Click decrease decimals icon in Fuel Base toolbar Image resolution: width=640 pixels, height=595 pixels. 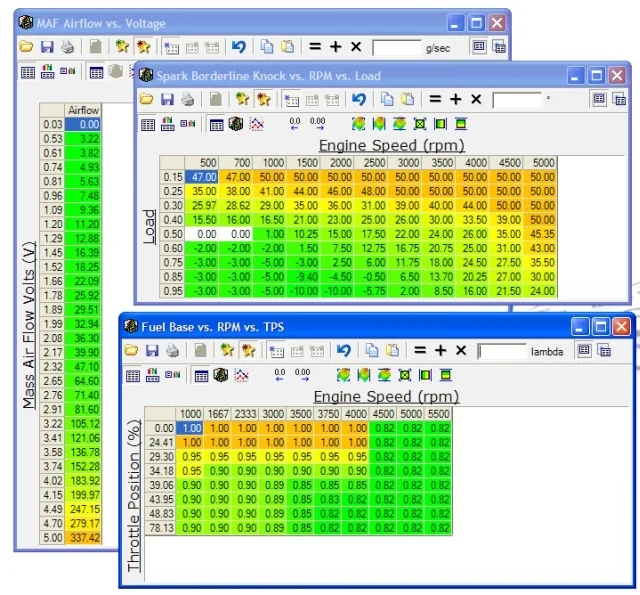280,376
